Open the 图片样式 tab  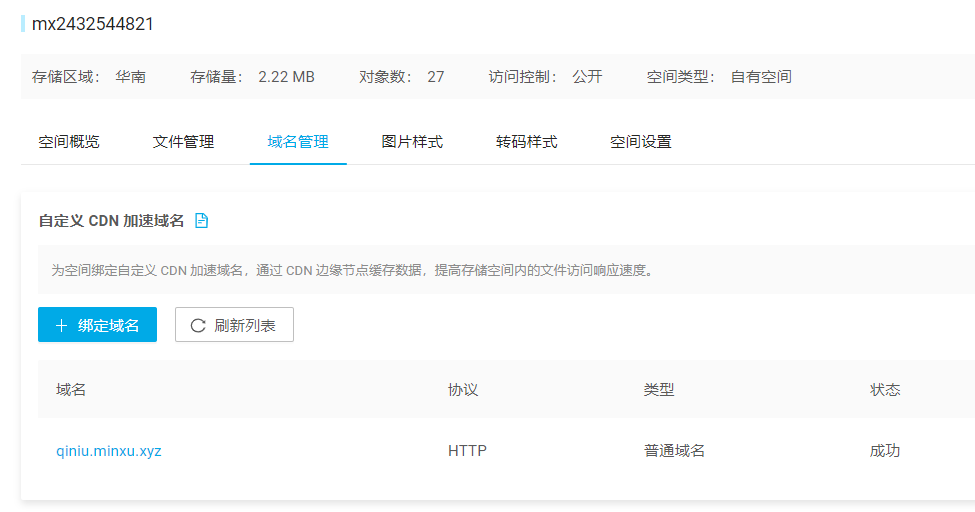click(x=412, y=142)
